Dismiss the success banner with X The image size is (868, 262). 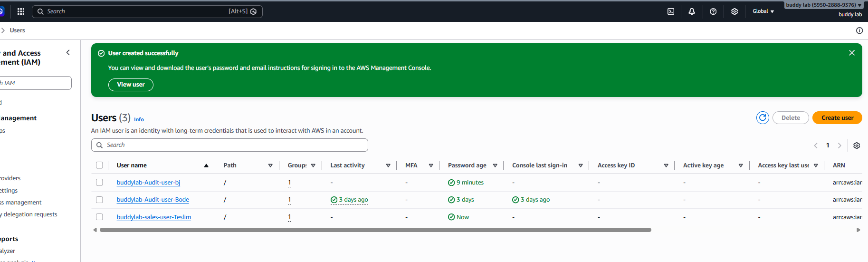(x=852, y=53)
